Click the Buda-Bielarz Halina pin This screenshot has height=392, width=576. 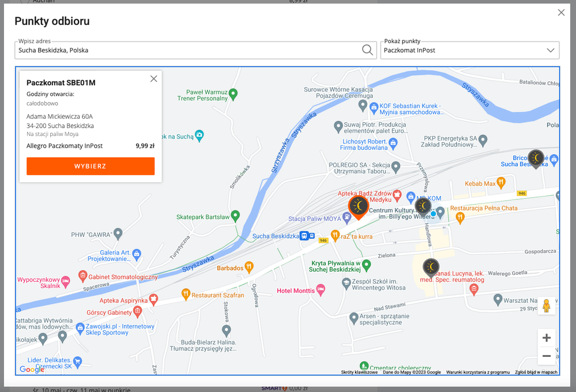point(226,331)
